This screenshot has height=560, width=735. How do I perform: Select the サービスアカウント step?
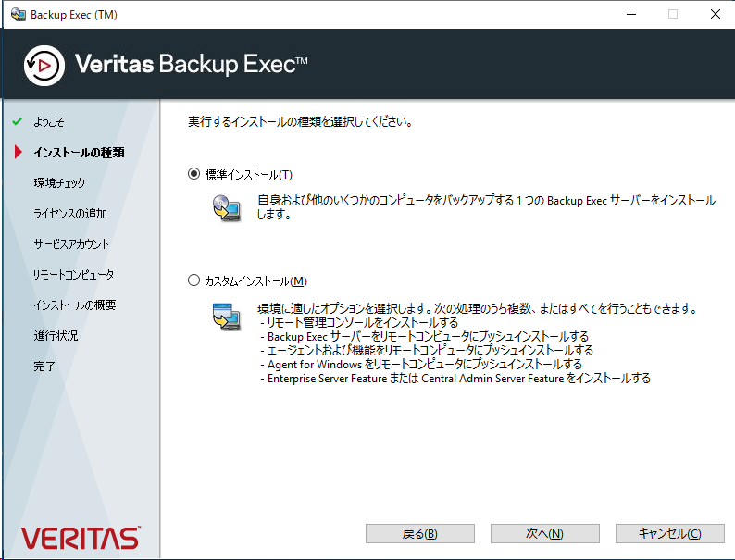[71, 244]
